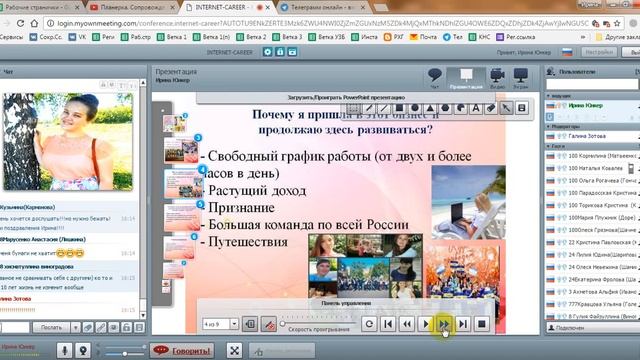Click the fullscreen expand arrows button
The width and height of the screenshot is (640, 360).
pos(234,350)
